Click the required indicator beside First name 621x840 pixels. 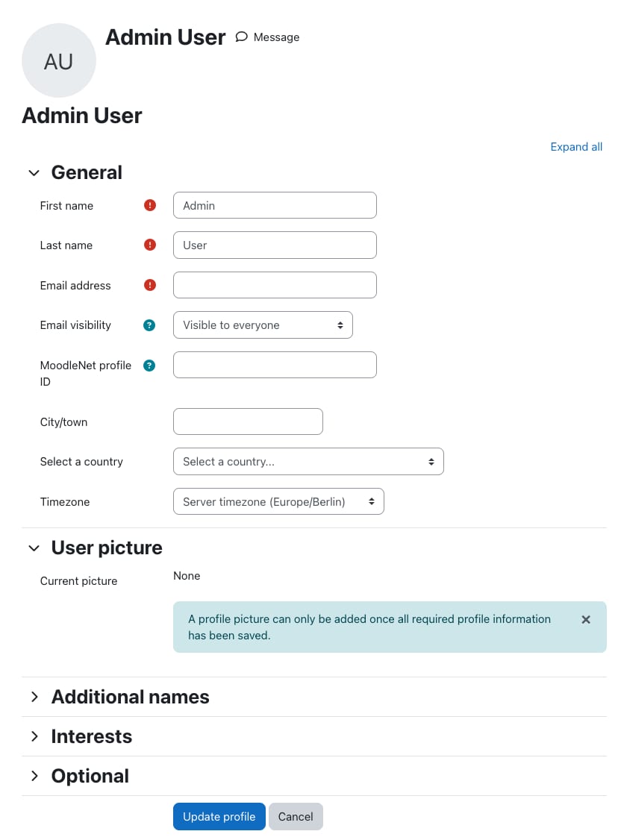(149, 204)
